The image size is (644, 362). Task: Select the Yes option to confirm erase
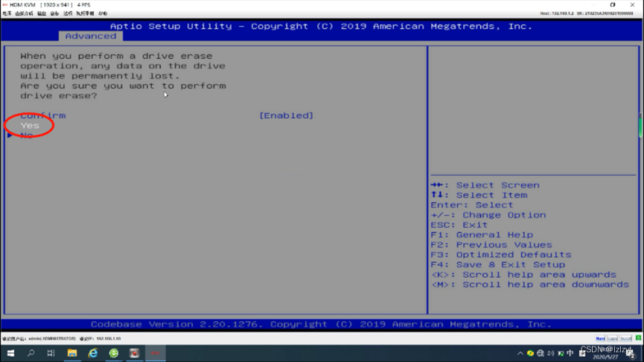coord(30,126)
